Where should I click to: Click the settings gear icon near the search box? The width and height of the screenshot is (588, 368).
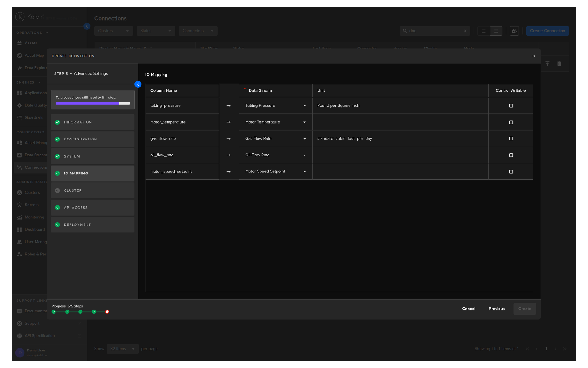click(x=514, y=31)
